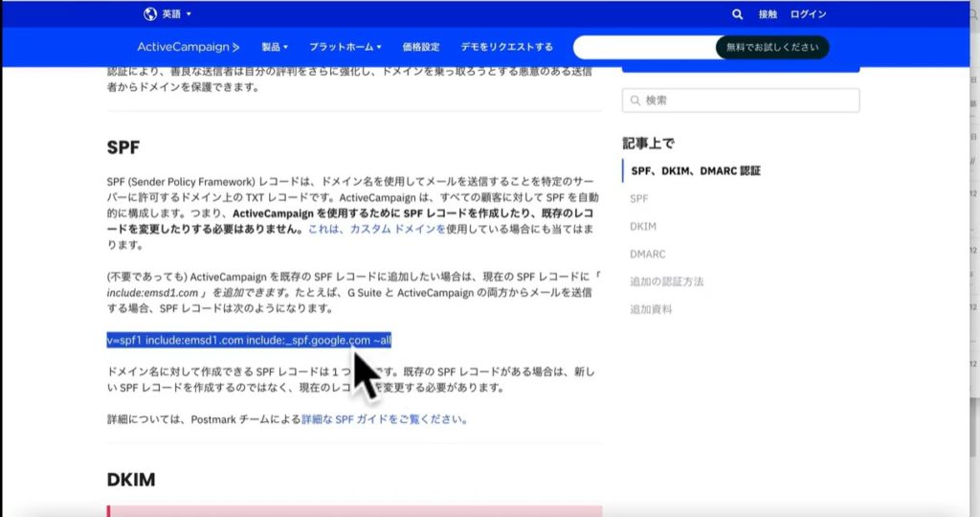Click the email input field in navbar
The width and height of the screenshot is (980, 517).
[x=644, y=48]
